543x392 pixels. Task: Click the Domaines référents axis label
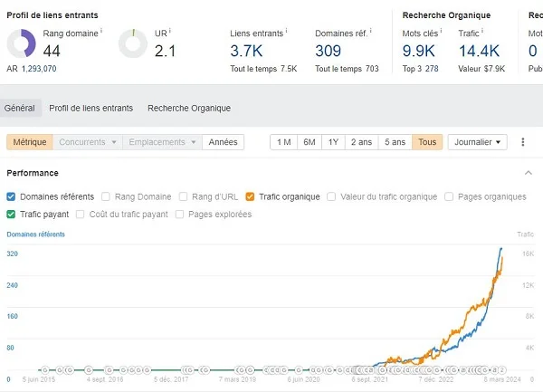tap(35, 234)
